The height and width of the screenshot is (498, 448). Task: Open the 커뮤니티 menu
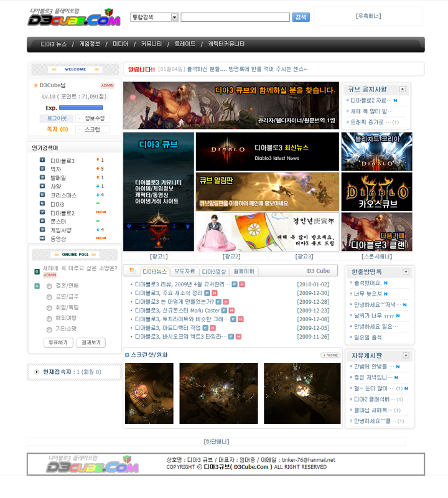151,44
